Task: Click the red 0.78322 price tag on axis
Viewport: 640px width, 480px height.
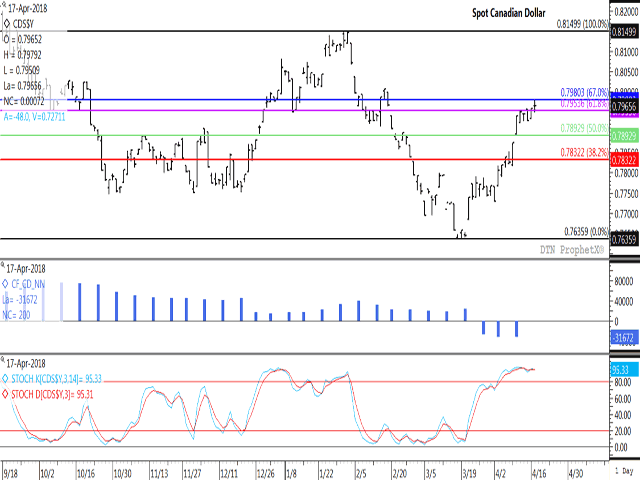Action: 624,160
